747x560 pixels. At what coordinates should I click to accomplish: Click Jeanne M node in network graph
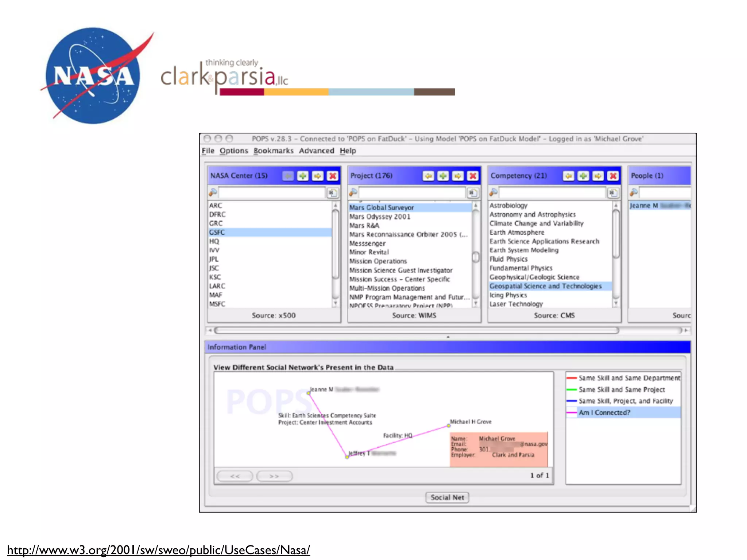coord(309,393)
